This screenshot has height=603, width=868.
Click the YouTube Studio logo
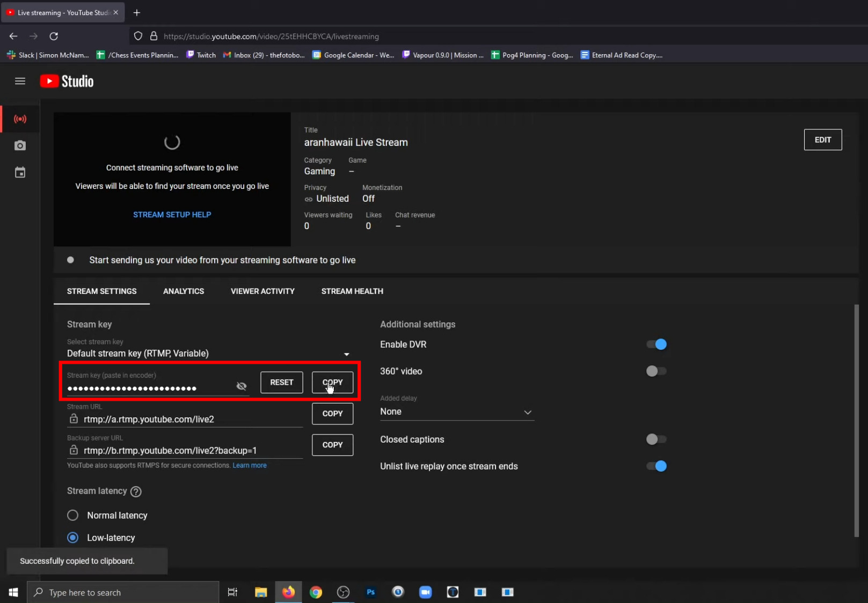coord(66,81)
